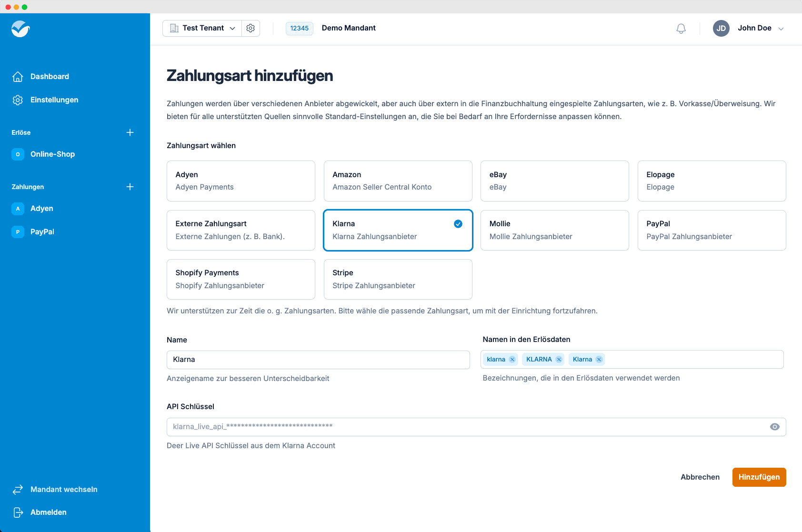Open Online-Shop in sidebar
802x532 pixels.
pos(52,154)
